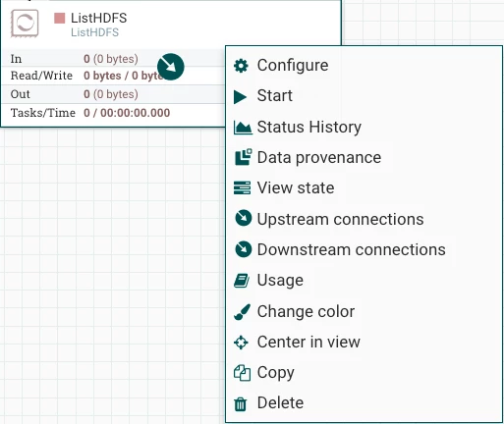Click the Copy documents icon
The image size is (504, 424).
tap(242, 373)
